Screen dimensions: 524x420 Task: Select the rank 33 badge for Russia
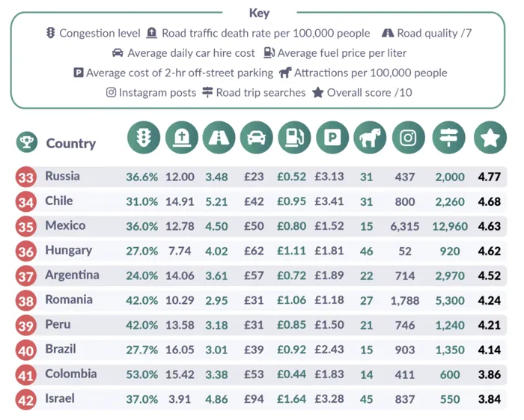pyautogui.click(x=25, y=177)
